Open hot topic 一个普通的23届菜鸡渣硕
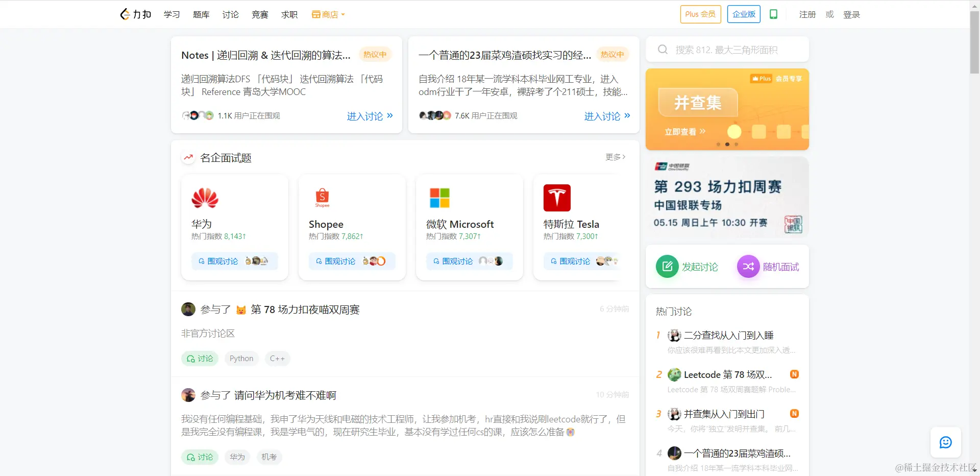Screen dimensions: 980x476 737,453
